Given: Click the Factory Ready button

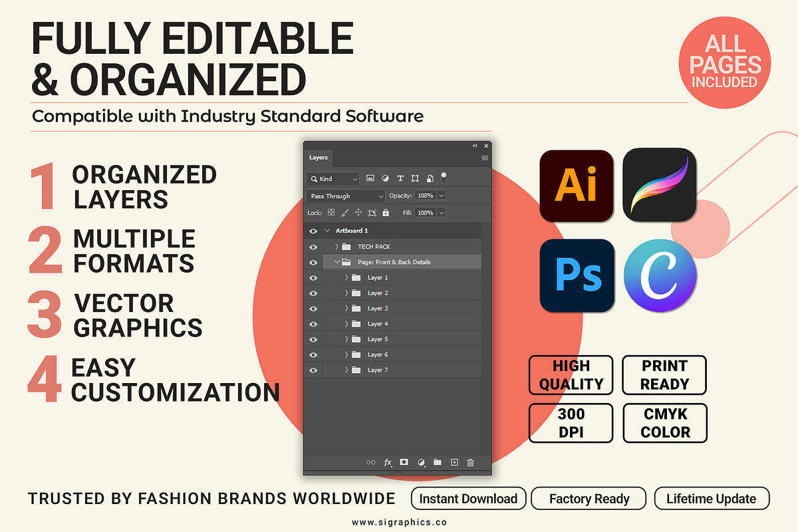Looking at the screenshot, I should pyautogui.click(x=590, y=499).
